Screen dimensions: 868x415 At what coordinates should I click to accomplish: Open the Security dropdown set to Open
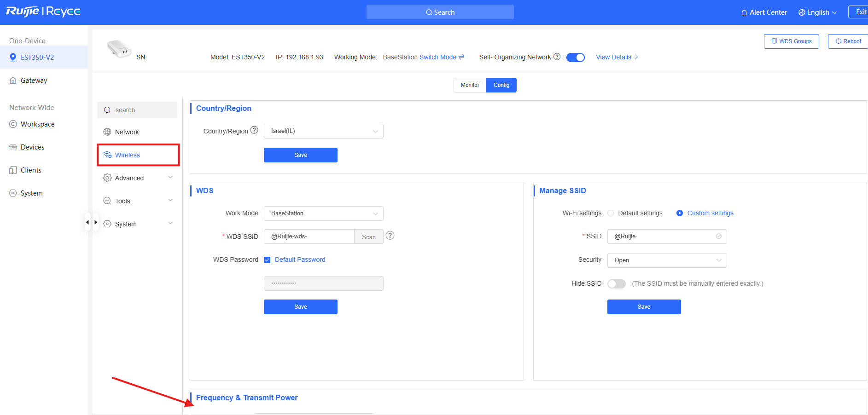(x=667, y=260)
